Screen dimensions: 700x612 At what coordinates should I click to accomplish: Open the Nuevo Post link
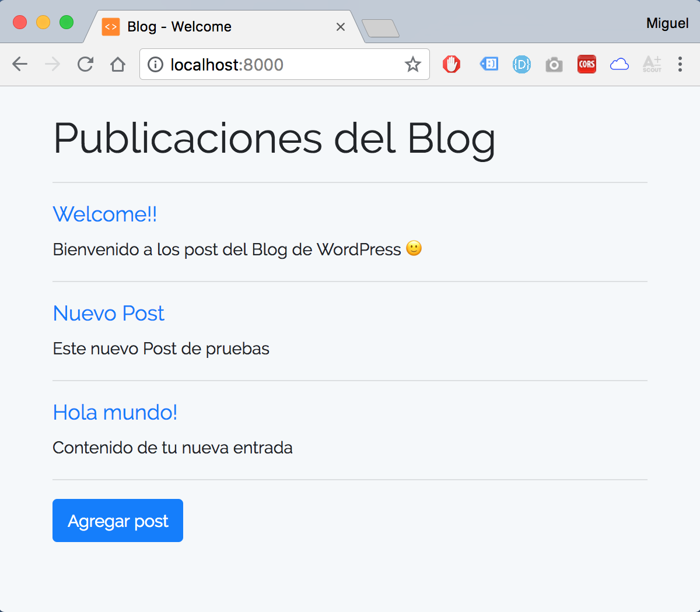coord(108,314)
